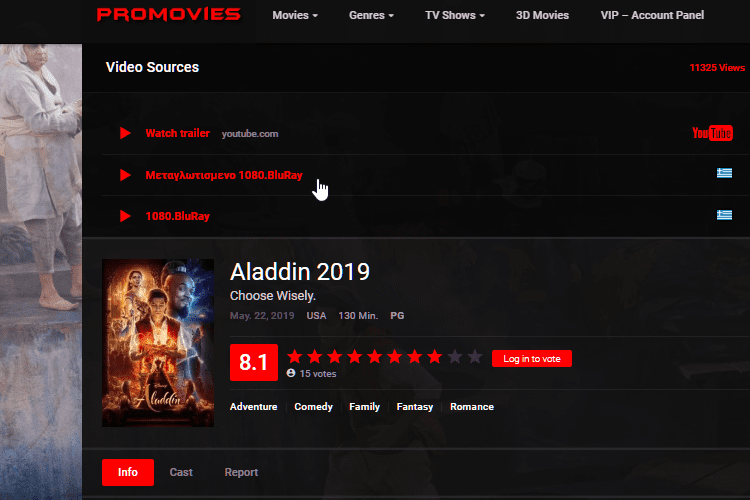
Task: Open the Aladdin poster thumbnail
Action: pos(158,343)
